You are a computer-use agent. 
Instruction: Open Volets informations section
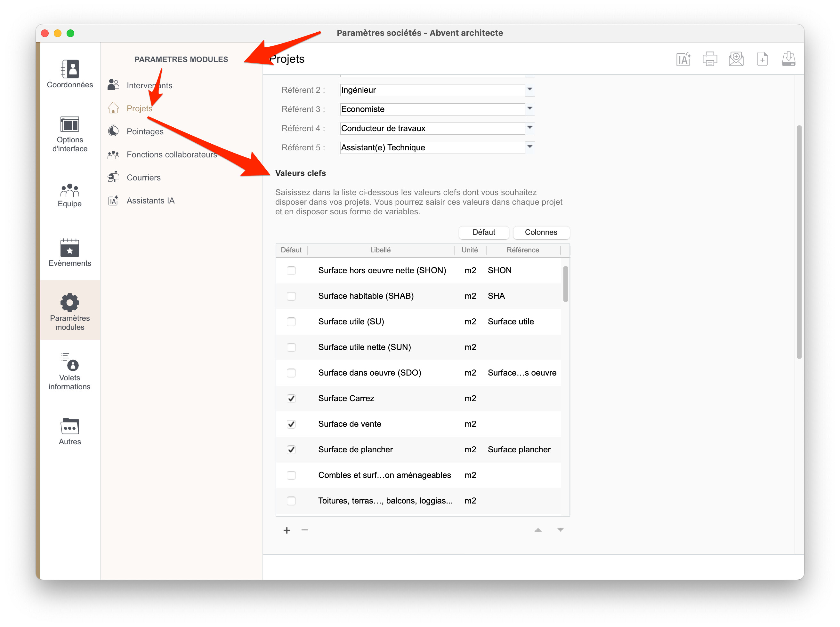tap(70, 371)
